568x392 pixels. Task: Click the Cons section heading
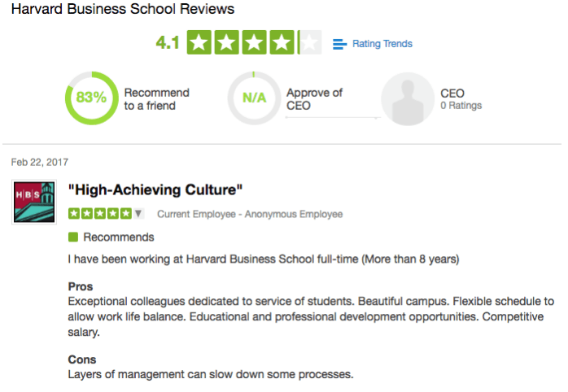[x=81, y=359]
